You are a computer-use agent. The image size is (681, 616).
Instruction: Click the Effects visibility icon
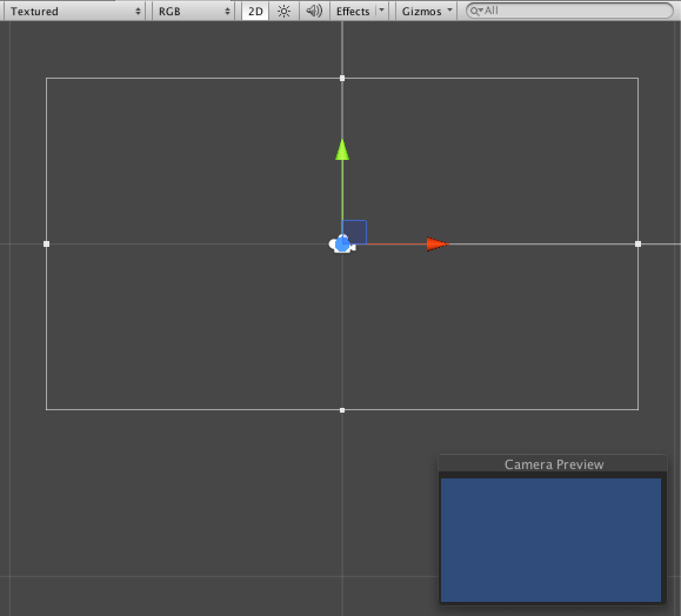click(352, 11)
